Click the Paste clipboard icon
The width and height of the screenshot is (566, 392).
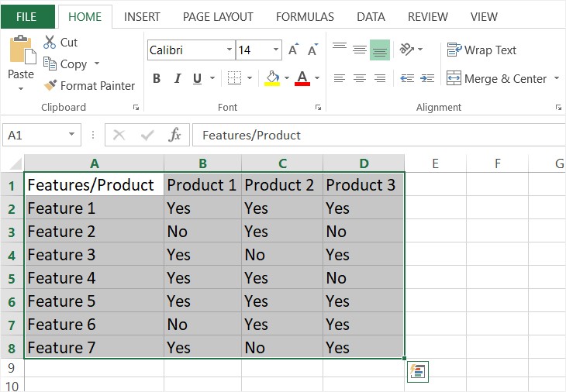coord(22,50)
